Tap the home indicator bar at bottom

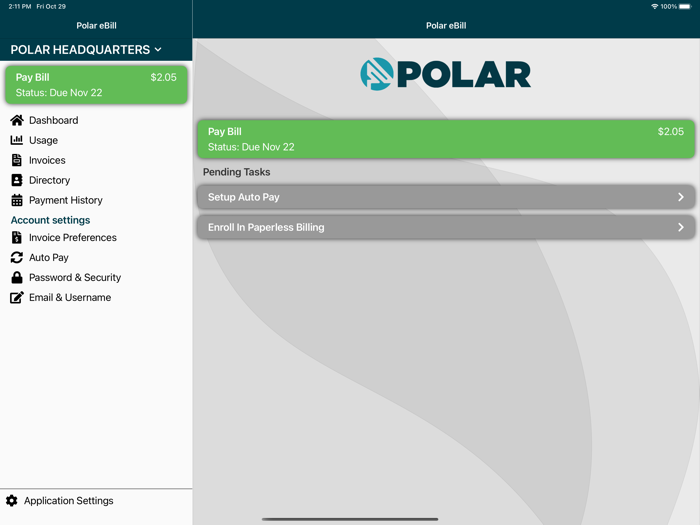click(350, 519)
